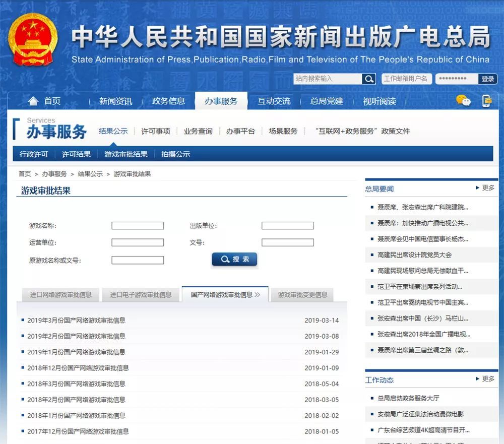This screenshot has width=504, height=444.
Task: Click the magnifier icon on 搜索 button
Action: coord(225,259)
